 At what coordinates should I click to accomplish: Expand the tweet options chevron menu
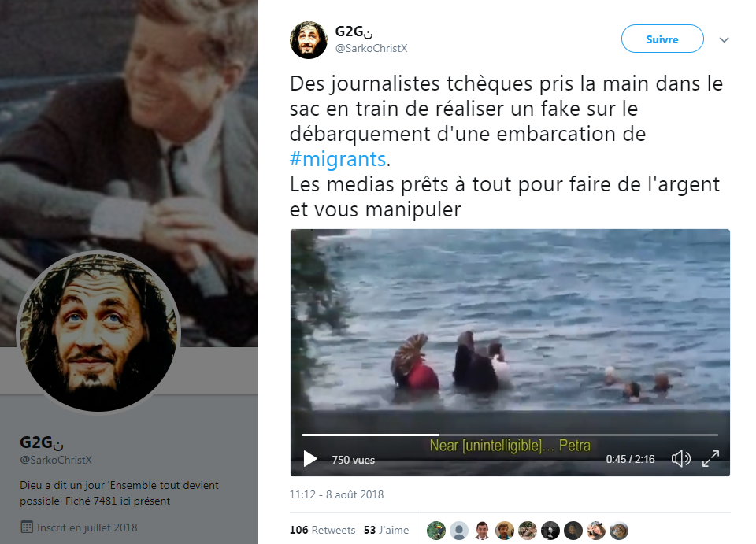click(x=724, y=40)
